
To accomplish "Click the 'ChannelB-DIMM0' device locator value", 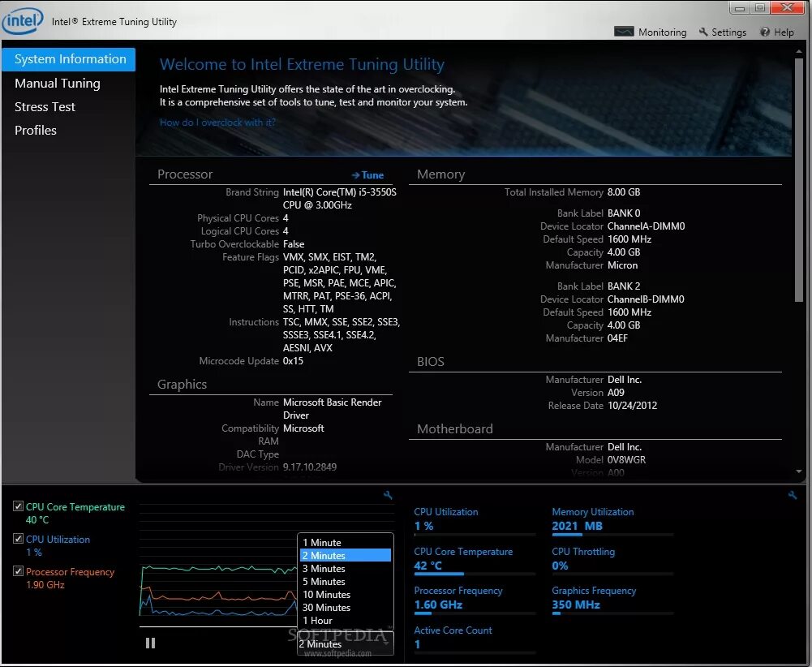I will pyautogui.click(x=646, y=299).
